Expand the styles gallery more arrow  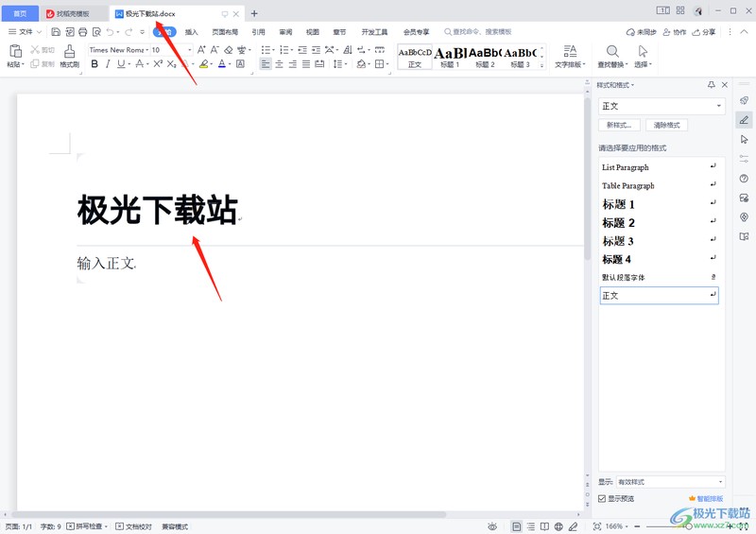541,65
